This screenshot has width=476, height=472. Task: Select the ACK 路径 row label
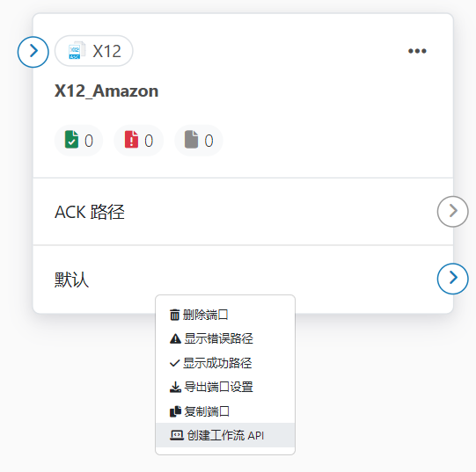pos(90,212)
